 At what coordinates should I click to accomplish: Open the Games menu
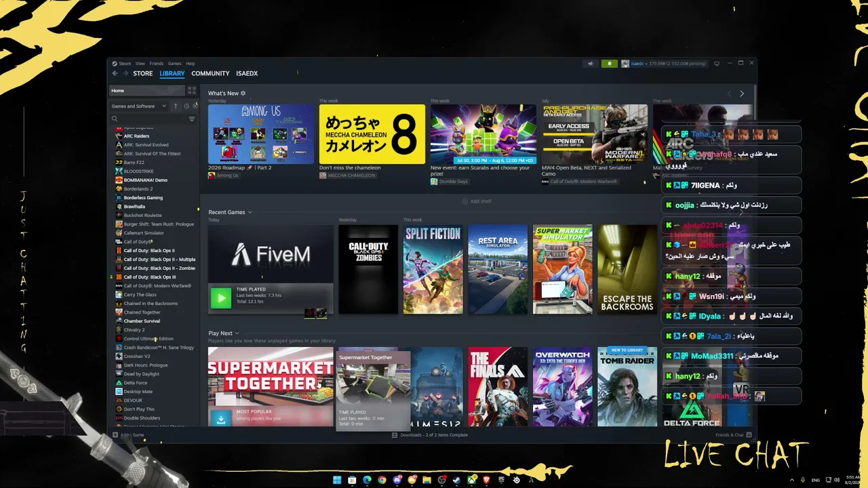[x=174, y=64]
